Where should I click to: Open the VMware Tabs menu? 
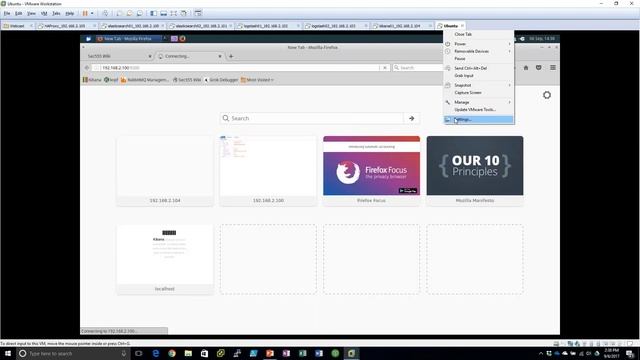click(56, 13)
